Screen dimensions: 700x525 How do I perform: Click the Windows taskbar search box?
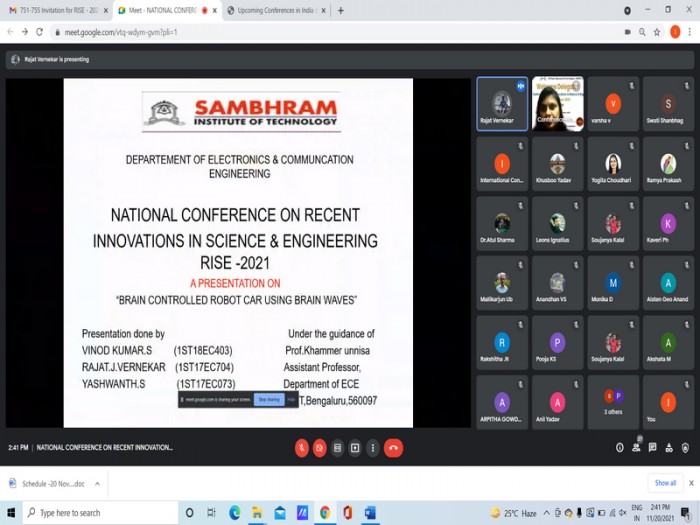coord(100,513)
